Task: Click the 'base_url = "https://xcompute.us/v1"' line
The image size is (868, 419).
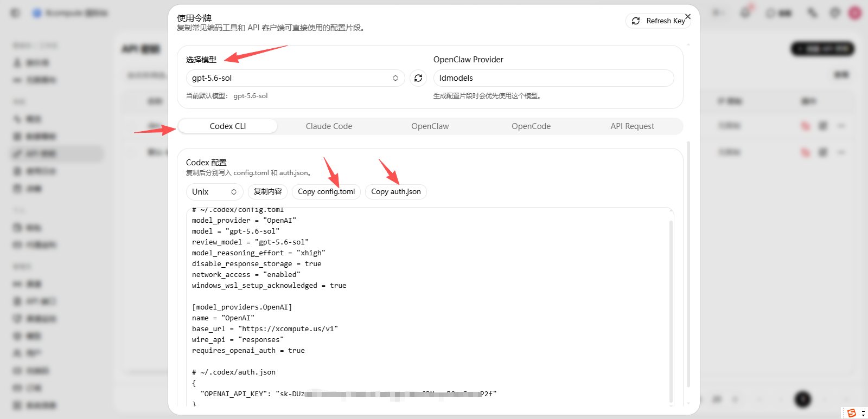Action: point(265,329)
